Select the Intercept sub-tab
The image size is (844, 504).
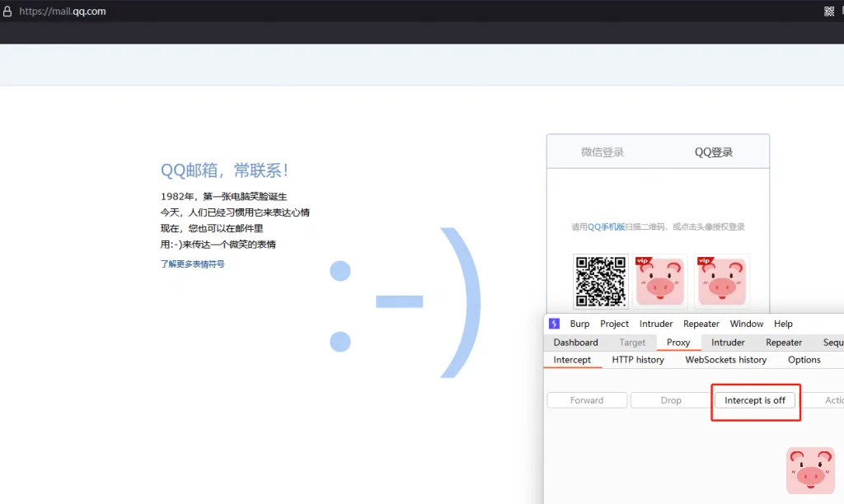click(x=572, y=360)
